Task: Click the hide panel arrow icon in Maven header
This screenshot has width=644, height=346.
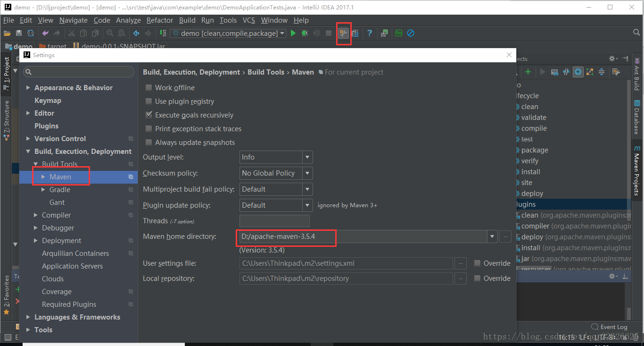Action: pyautogui.click(x=625, y=59)
